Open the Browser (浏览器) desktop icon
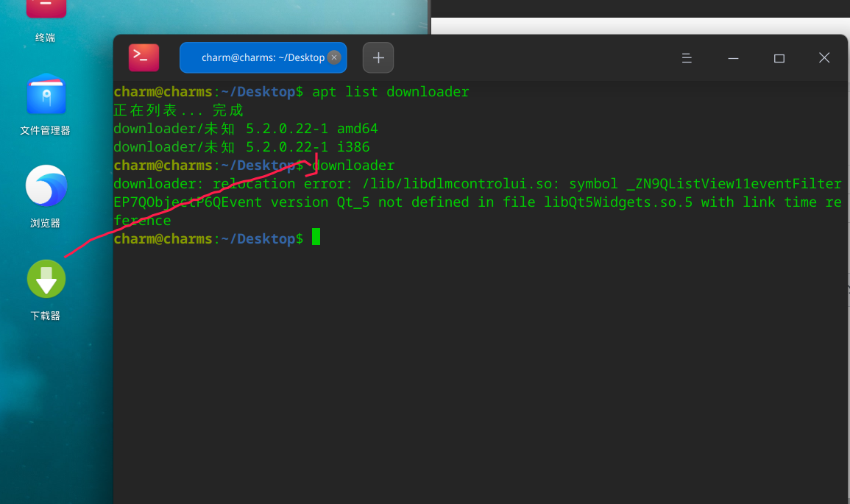This screenshot has height=504, width=850. click(x=46, y=186)
